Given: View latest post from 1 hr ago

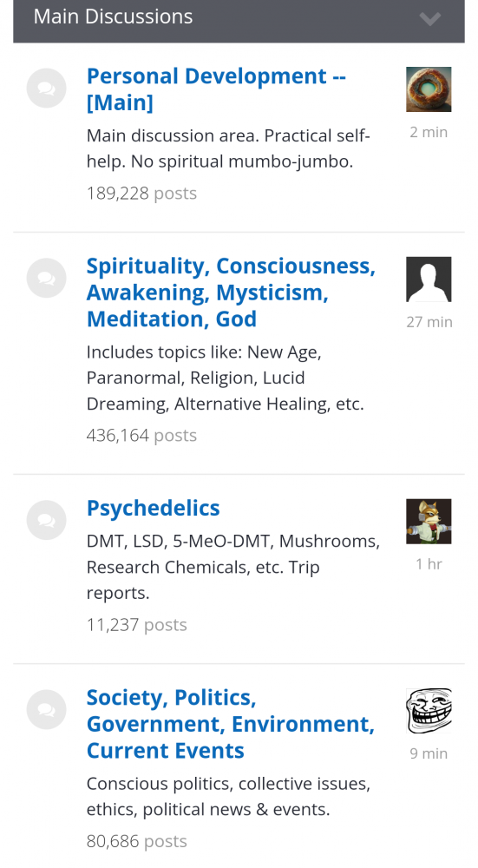Looking at the screenshot, I should tap(429, 564).
